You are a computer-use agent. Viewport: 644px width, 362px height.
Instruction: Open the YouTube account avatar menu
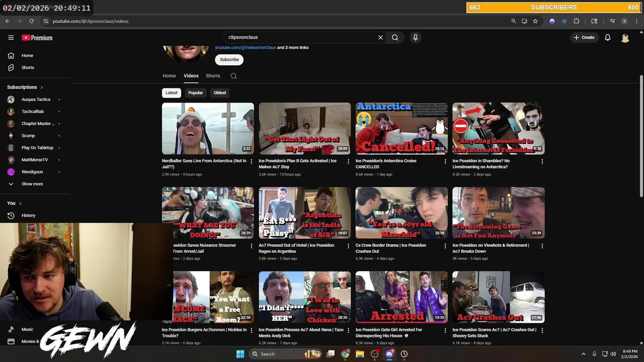[625, 38]
